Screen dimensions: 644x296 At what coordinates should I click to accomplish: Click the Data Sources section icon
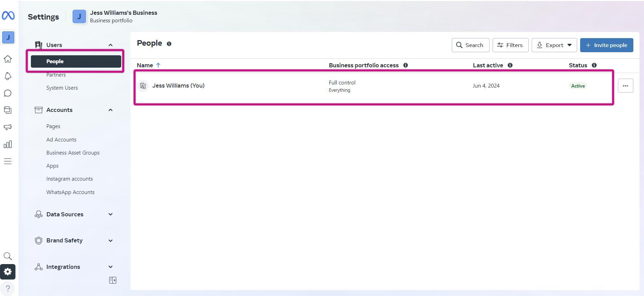tap(38, 214)
